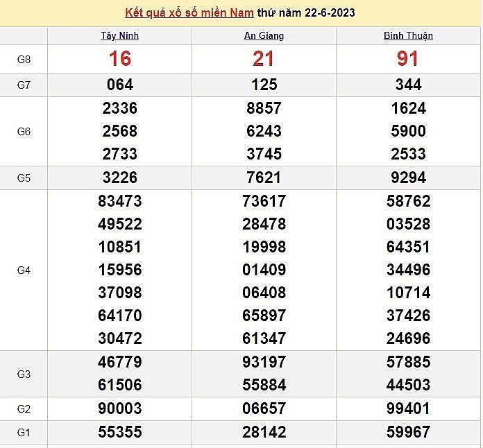Select the G4 prize row label
483x448 pixels.
(x=24, y=270)
